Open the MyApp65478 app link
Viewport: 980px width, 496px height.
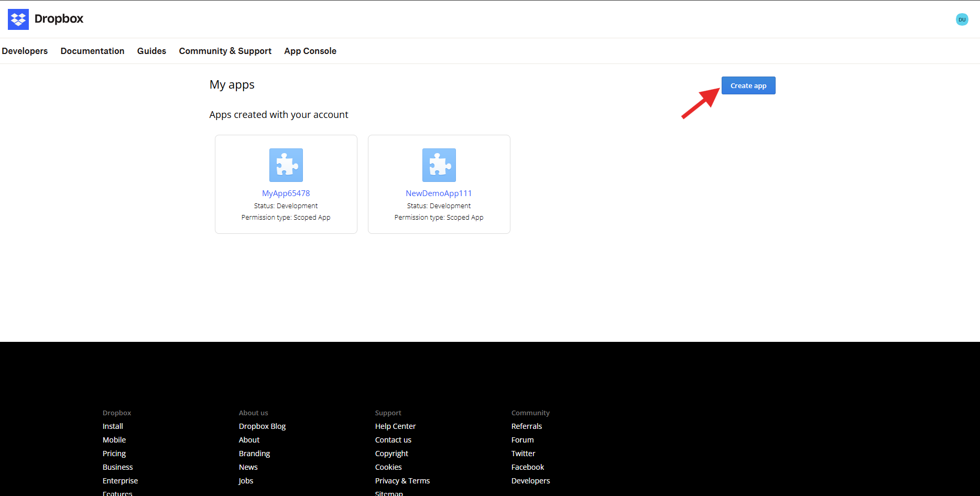point(286,193)
